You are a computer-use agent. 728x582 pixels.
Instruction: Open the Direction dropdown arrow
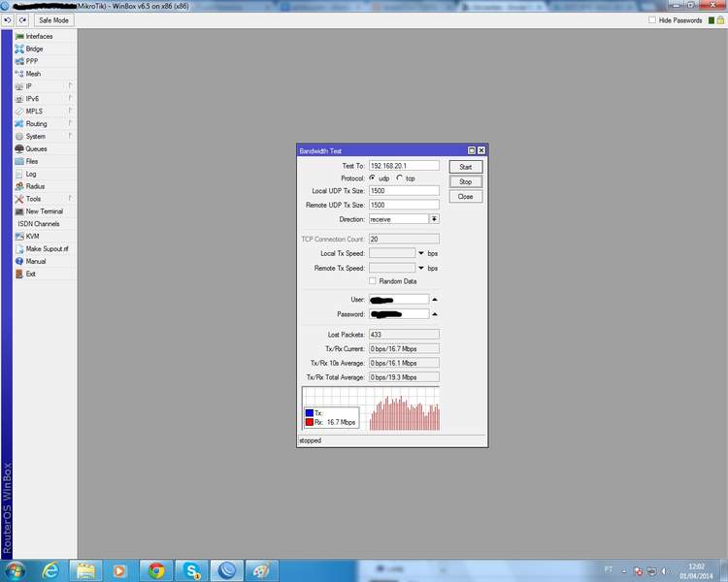[x=434, y=219]
